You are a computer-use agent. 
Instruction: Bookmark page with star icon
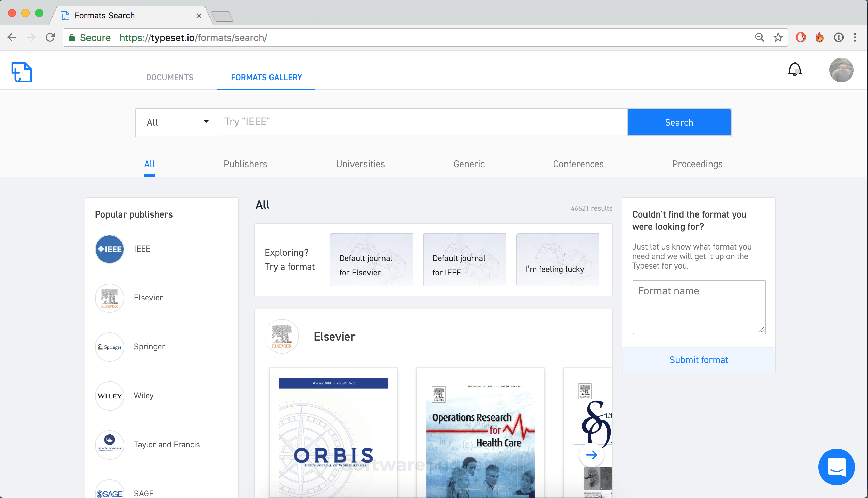click(x=778, y=38)
